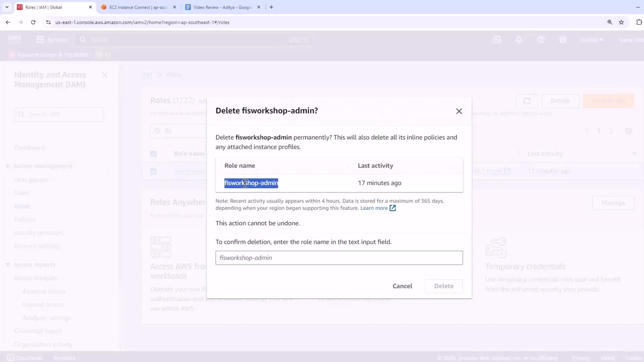Open Users in IAM sidebar
The image size is (644, 362).
22,193
